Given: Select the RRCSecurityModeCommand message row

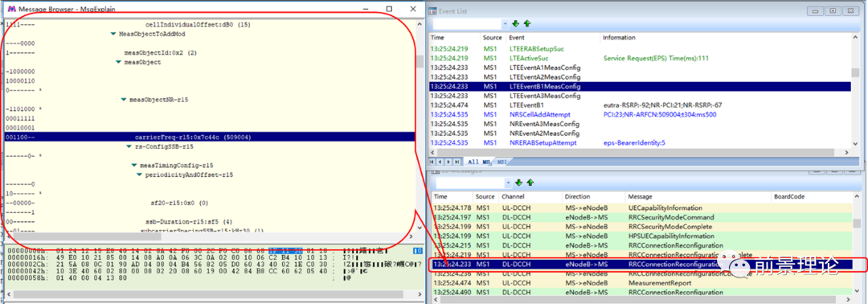Looking at the screenshot, I should (642, 217).
